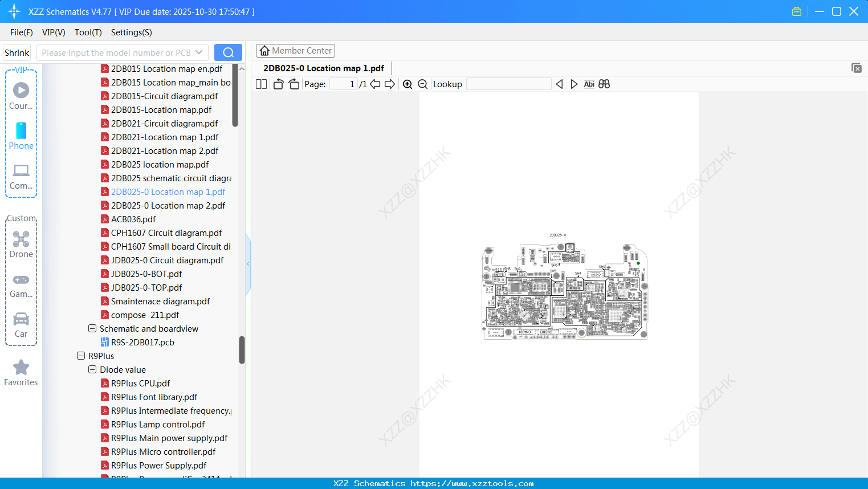Open the xzztools.com link in the status bar

472,483
